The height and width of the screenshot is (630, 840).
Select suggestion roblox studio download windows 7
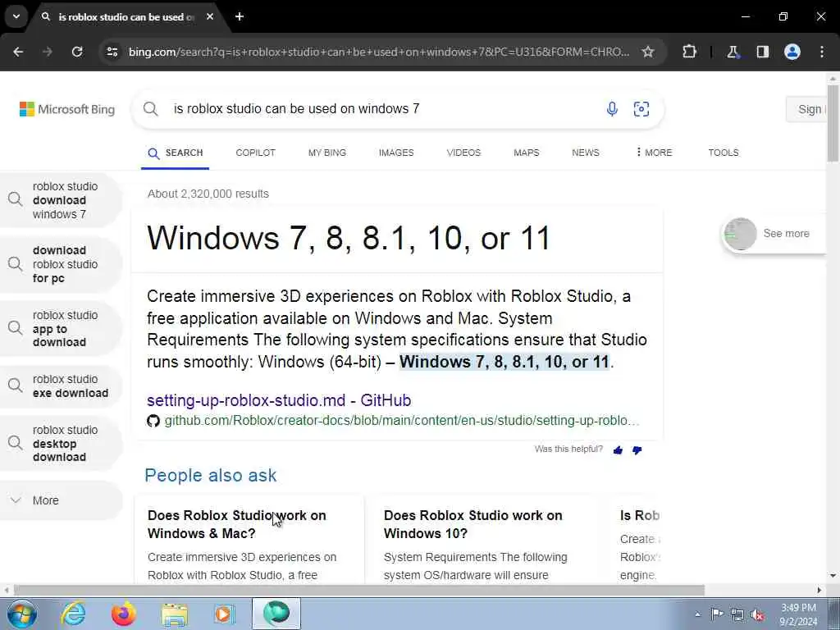click(x=60, y=200)
